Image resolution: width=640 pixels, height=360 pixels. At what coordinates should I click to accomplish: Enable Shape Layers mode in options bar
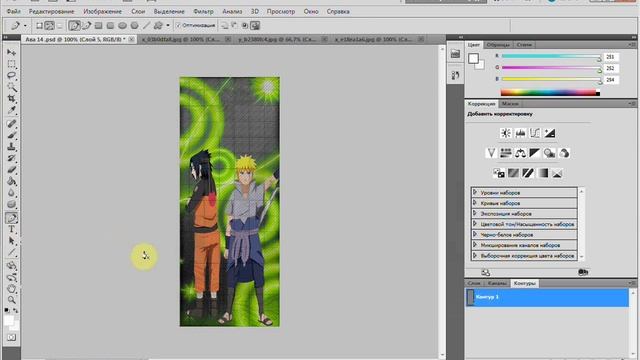coord(39,26)
